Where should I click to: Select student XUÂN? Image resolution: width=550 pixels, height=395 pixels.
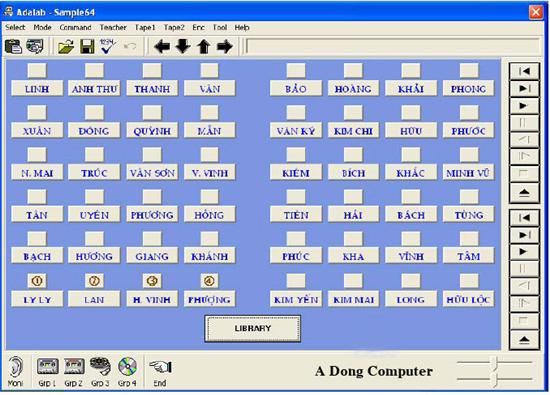click(x=37, y=130)
